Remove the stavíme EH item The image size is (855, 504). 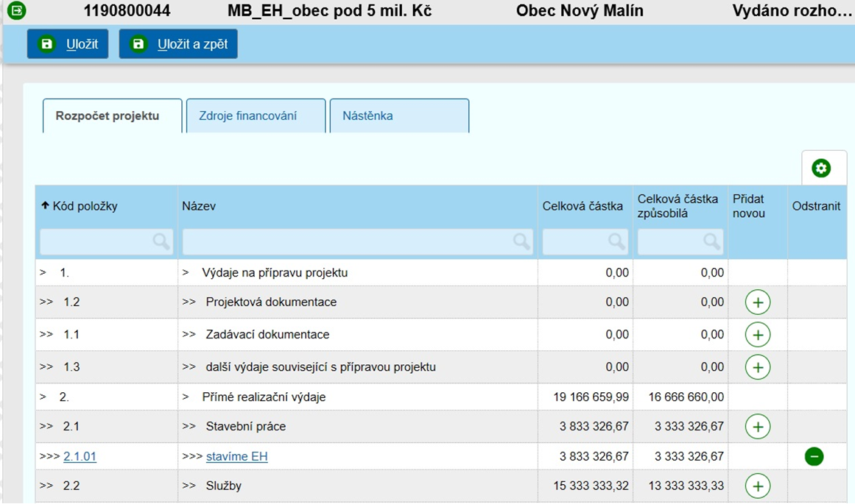[814, 456]
